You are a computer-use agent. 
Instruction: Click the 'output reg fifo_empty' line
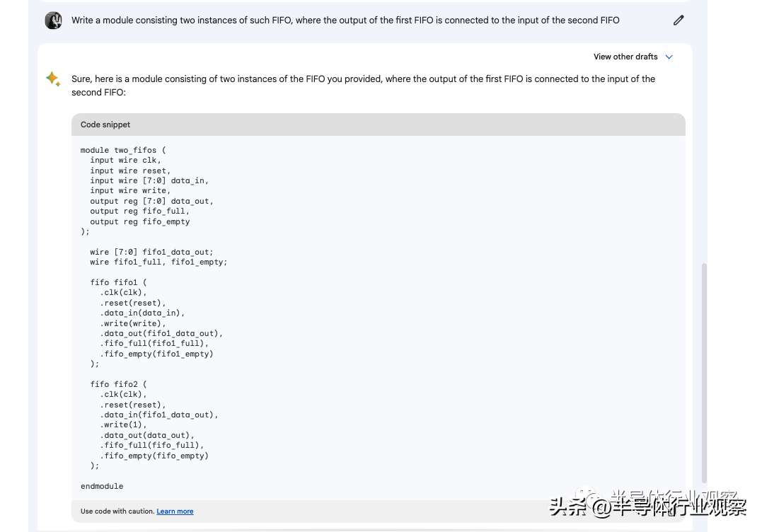(x=139, y=221)
